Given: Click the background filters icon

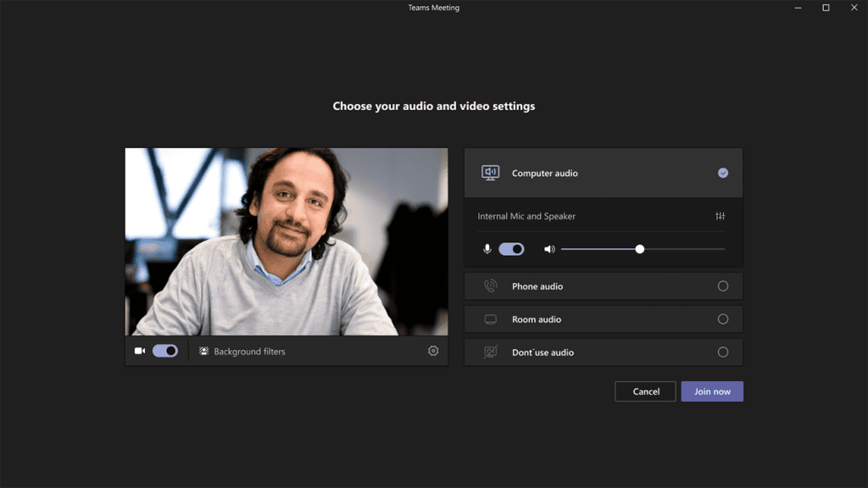Looking at the screenshot, I should (203, 351).
